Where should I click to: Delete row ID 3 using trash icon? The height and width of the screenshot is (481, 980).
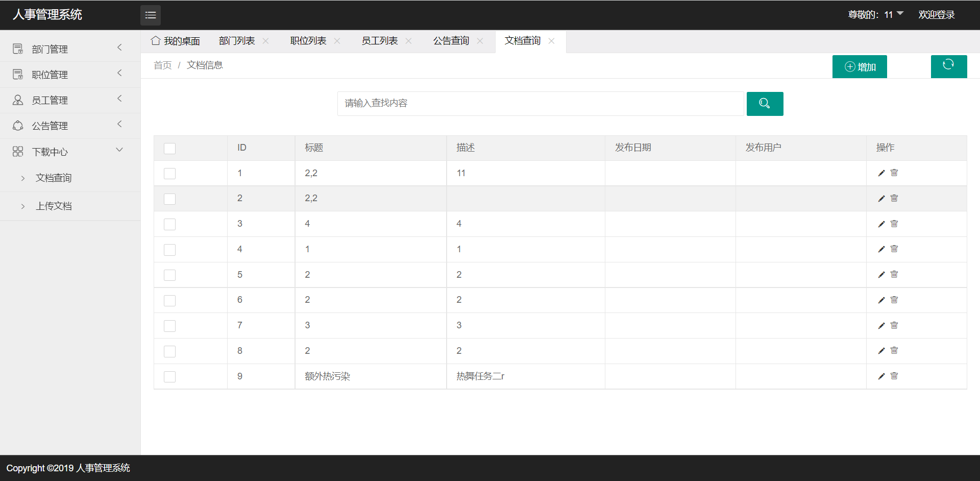[x=894, y=224]
